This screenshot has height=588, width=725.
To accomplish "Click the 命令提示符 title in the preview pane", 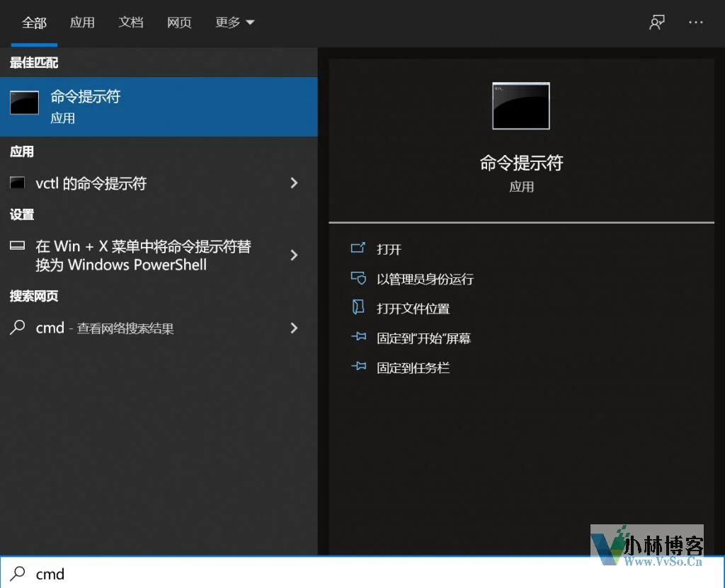I will (521, 163).
